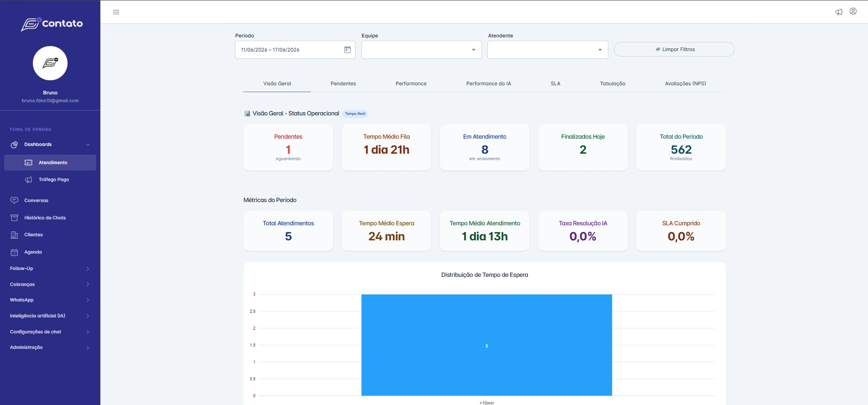Click the FUNIL DE VENDAS label
Screen dimensions: 868x405
click(31, 130)
